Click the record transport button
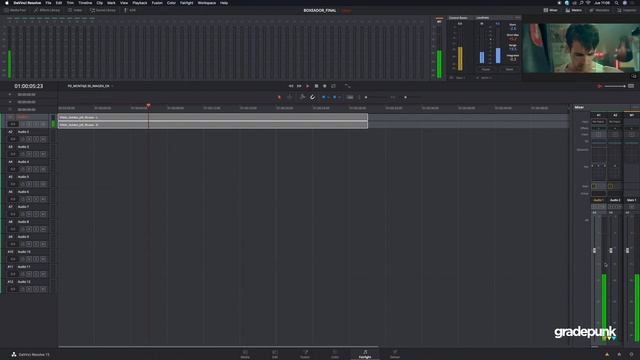 tap(325, 86)
